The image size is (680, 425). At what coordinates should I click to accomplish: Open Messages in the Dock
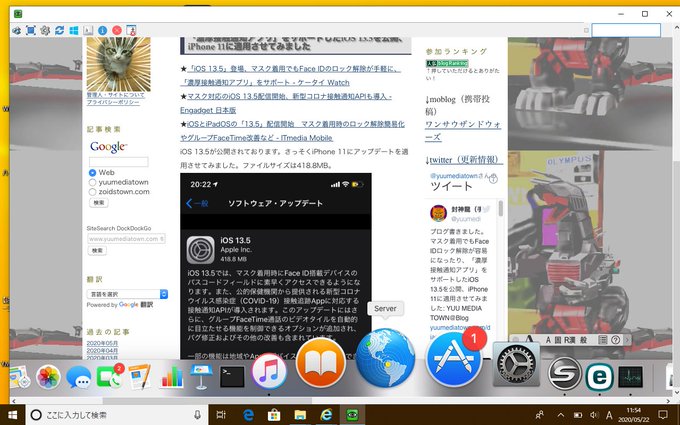click(78, 377)
